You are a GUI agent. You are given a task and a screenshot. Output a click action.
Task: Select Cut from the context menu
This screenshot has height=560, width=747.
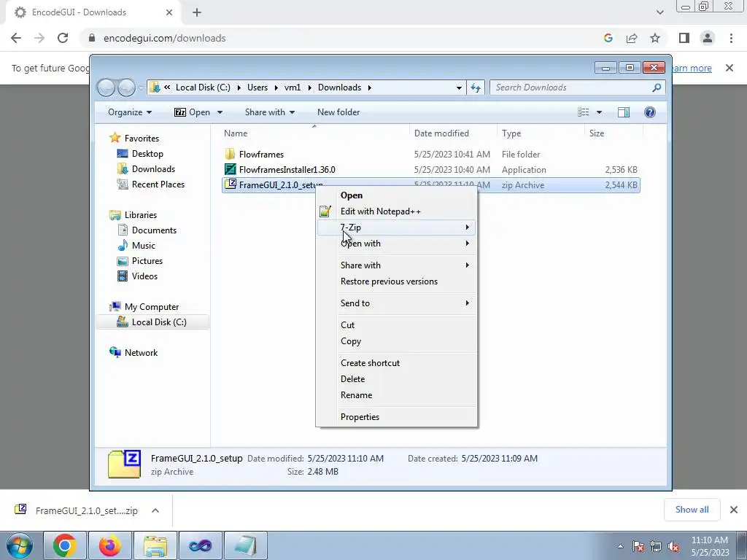[x=347, y=325]
